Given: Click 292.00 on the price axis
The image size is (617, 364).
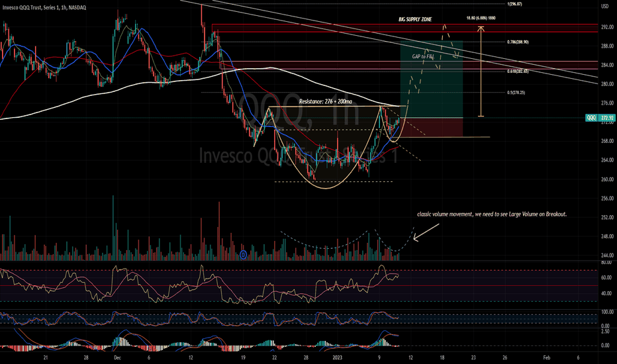Looking at the screenshot, I should (607, 27).
